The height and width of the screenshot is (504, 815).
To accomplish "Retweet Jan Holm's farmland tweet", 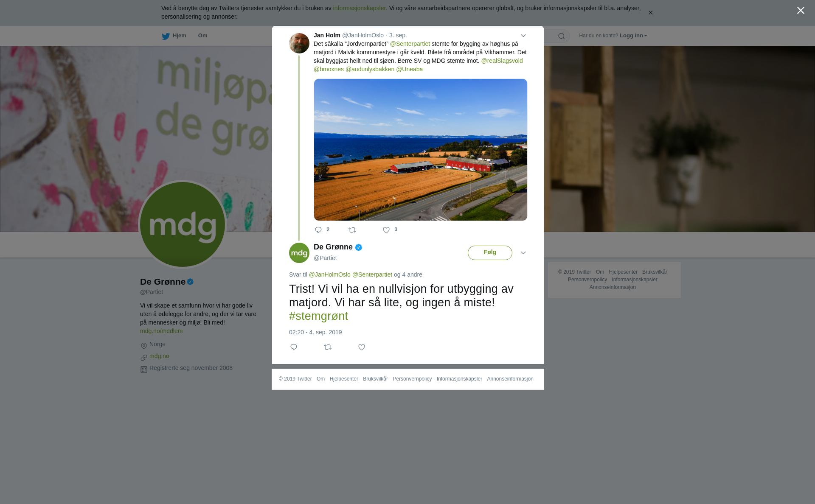I will [352, 230].
